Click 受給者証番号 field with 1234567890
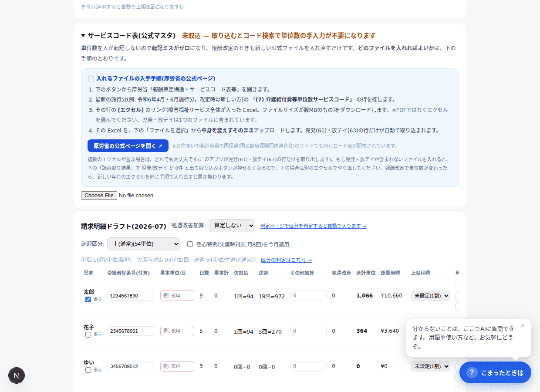The width and height of the screenshot is (540, 392). coord(131,296)
